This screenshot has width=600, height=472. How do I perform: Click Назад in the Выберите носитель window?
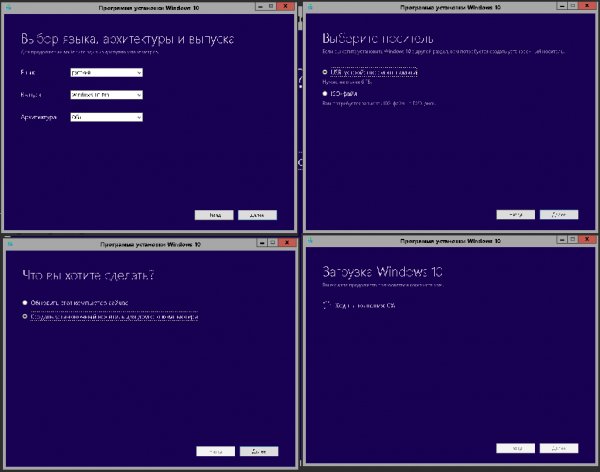pyautogui.click(x=515, y=214)
